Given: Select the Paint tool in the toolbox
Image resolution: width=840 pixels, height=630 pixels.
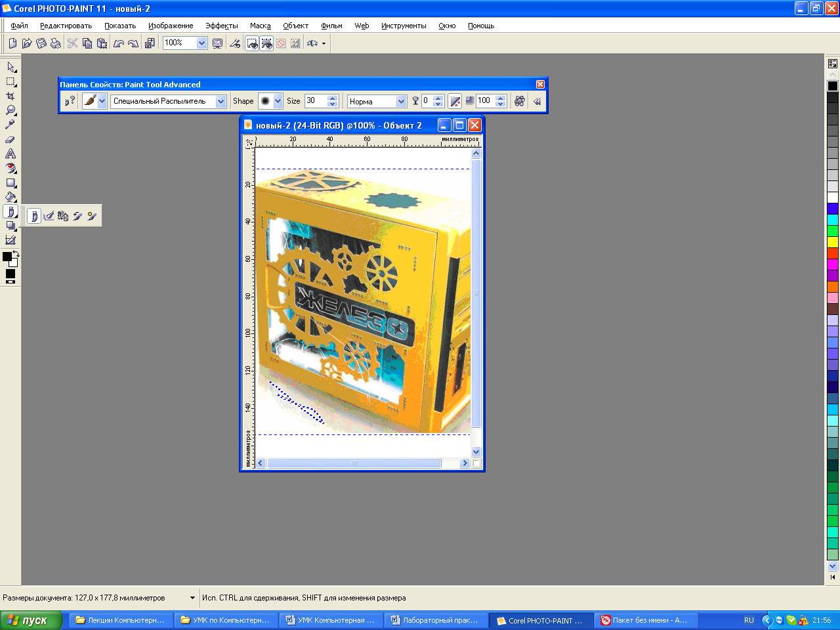Looking at the screenshot, I should point(11,211).
